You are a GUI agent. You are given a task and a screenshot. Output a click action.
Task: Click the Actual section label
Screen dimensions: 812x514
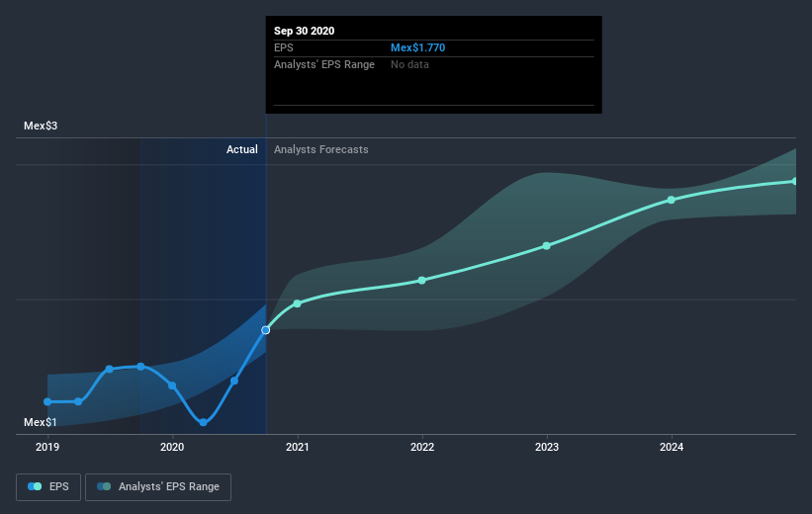click(242, 149)
